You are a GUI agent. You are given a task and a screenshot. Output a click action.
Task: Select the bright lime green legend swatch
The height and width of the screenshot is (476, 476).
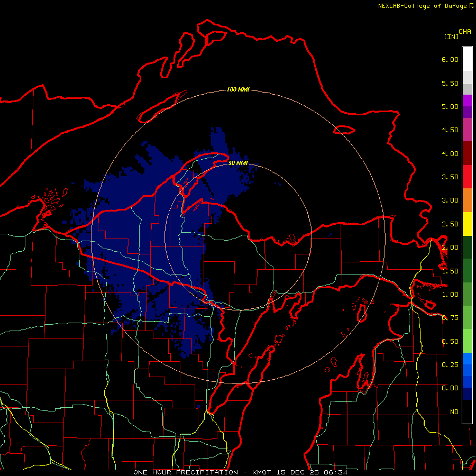point(467,341)
